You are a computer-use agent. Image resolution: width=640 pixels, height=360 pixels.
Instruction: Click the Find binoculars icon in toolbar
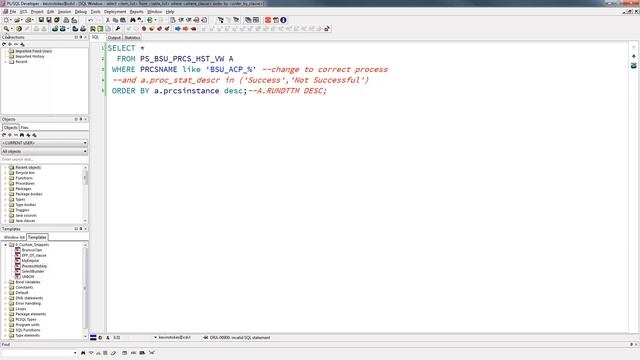[133, 20]
